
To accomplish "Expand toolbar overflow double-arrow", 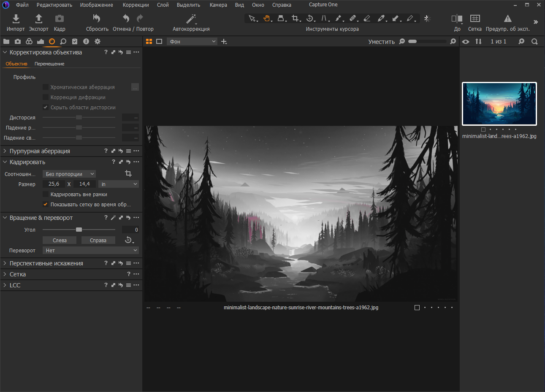I will [536, 22].
